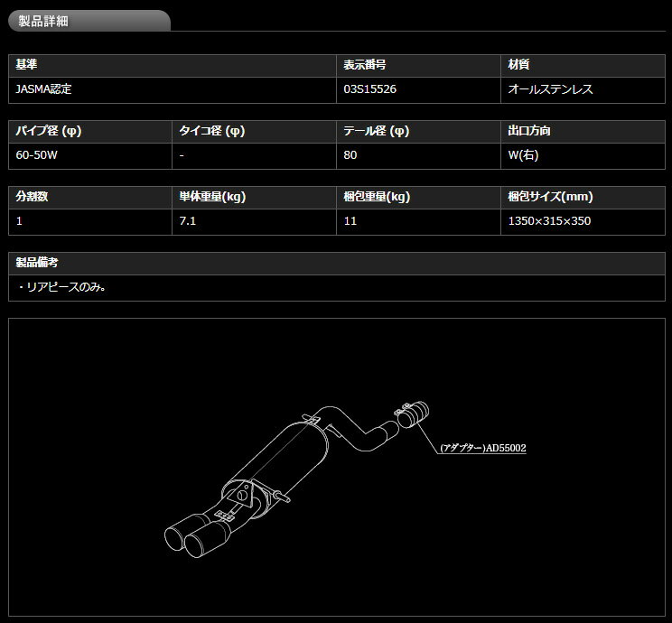Select the 7.1 unit weight value
The width and height of the screenshot is (672, 623).
click(x=189, y=219)
